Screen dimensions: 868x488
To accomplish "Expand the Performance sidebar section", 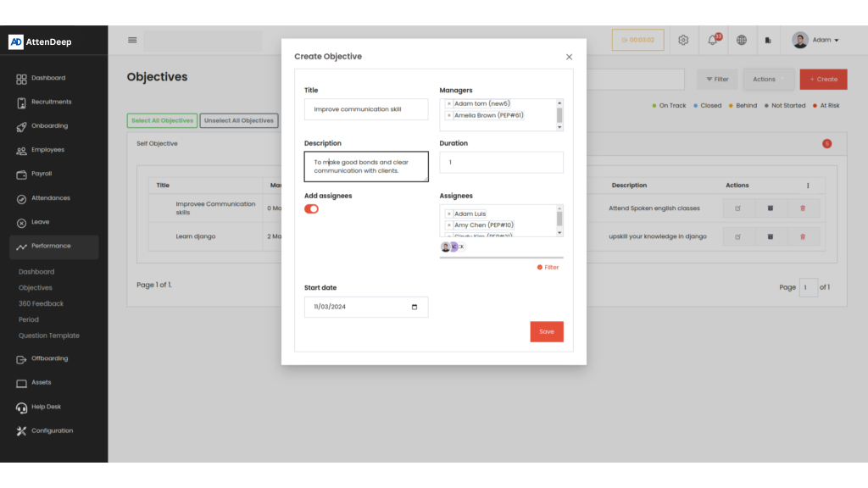I will [x=54, y=247].
